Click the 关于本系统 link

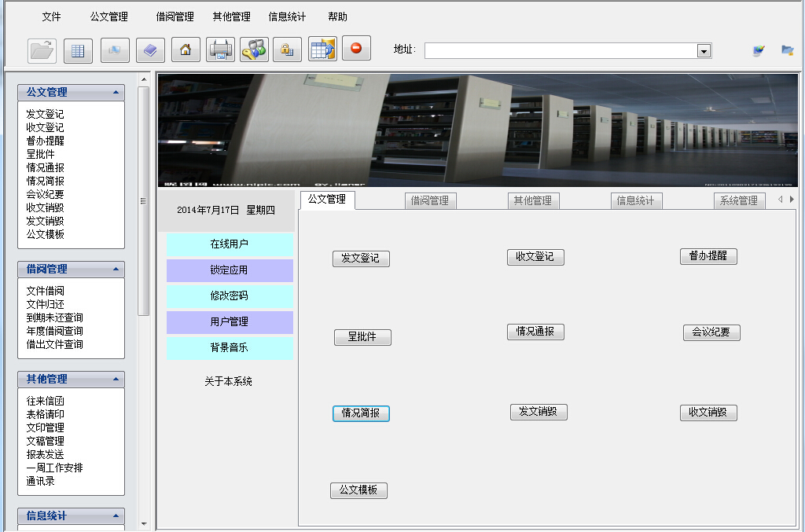[229, 381]
